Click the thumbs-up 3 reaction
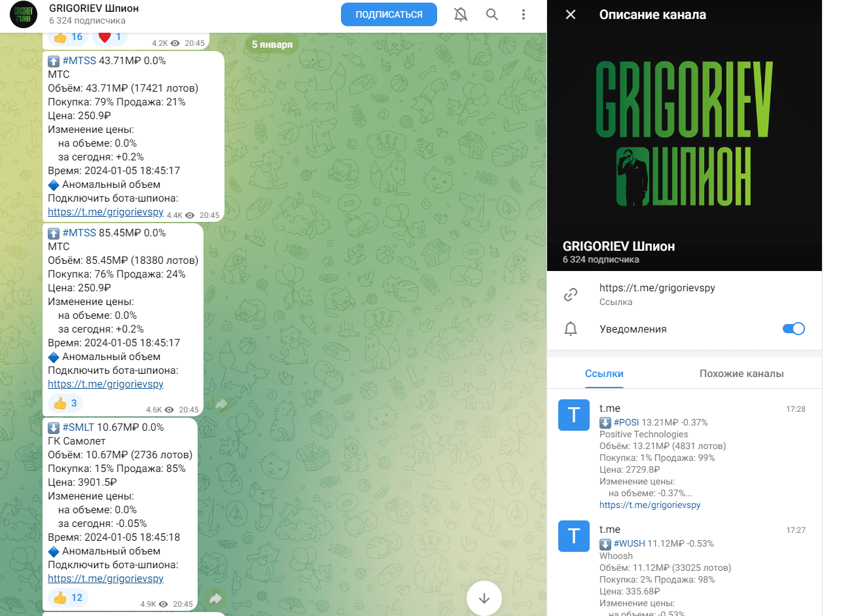Image resolution: width=856 pixels, height=616 pixels. (x=65, y=403)
